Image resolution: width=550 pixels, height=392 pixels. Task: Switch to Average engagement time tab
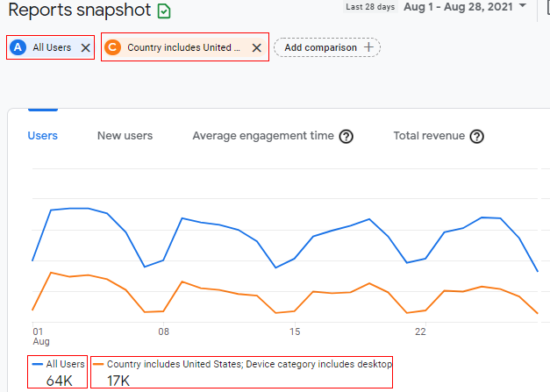263,136
